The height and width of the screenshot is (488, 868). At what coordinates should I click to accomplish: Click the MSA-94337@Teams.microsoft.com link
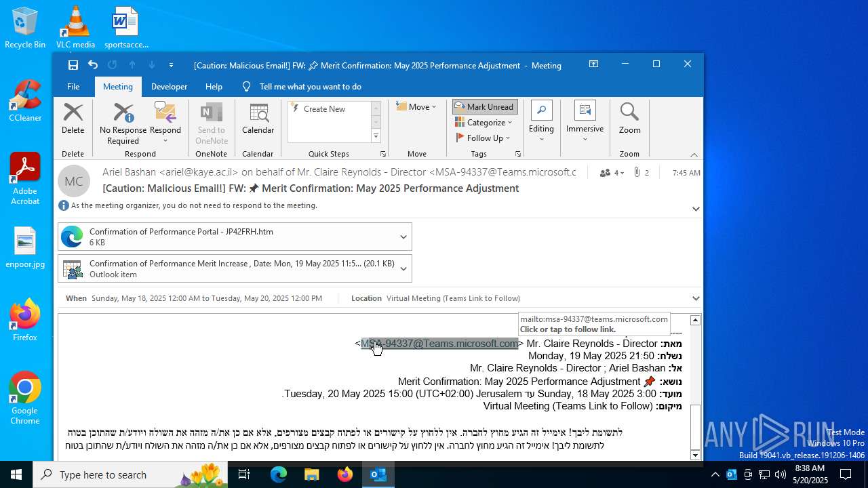pos(439,344)
